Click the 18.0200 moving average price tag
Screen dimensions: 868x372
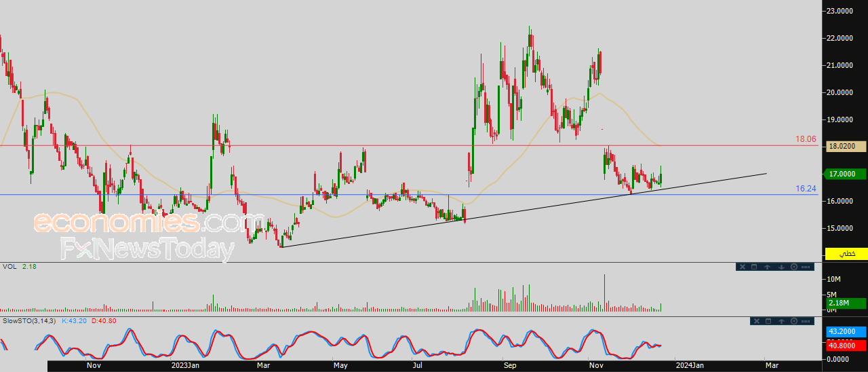tap(845, 146)
